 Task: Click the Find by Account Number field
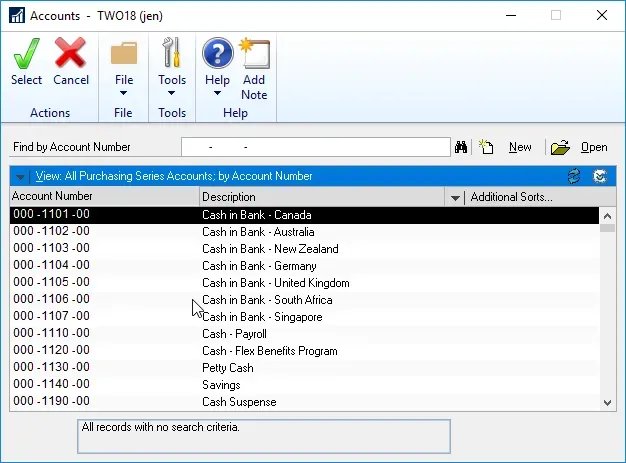[315, 147]
